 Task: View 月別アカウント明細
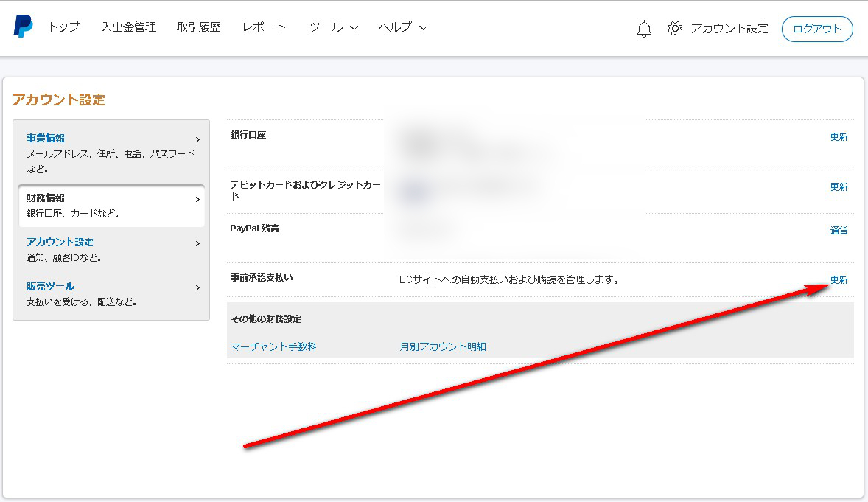pos(443,346)
